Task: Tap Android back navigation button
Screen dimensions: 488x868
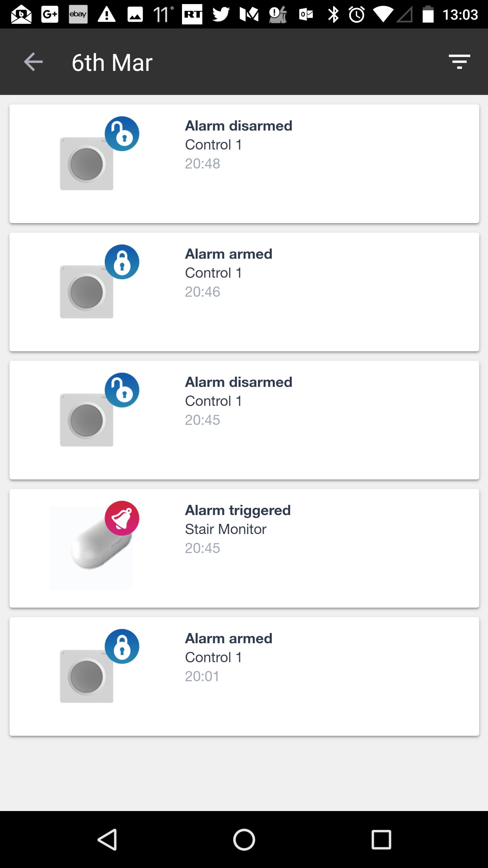Action: point(107,840)
